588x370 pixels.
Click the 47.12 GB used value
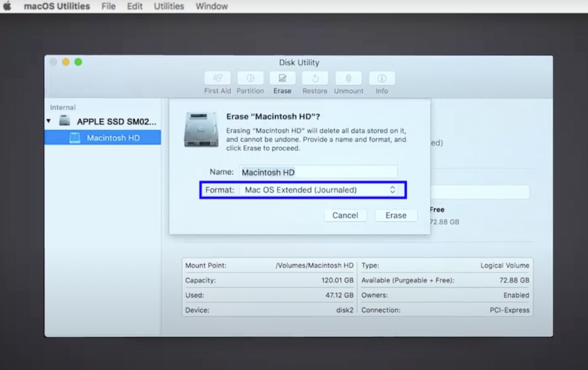click(339, 295)
